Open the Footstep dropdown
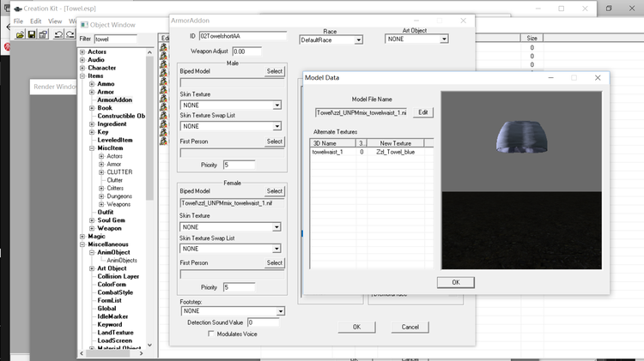 coord(280,311)
